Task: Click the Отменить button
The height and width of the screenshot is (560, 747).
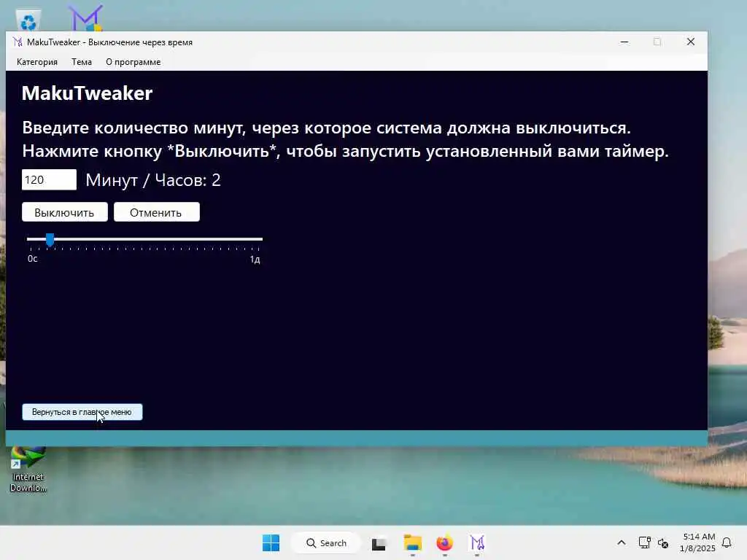Action: coord(157,212)
